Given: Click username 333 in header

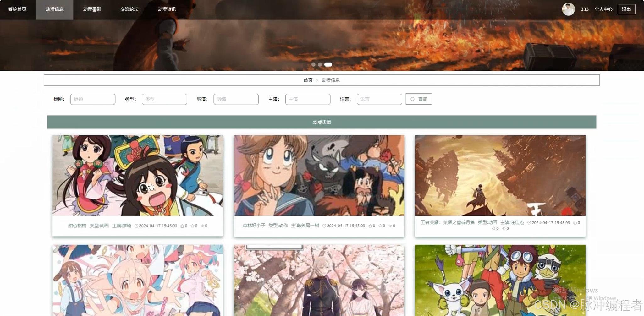Looking at the screenshot, I should 585,9.
